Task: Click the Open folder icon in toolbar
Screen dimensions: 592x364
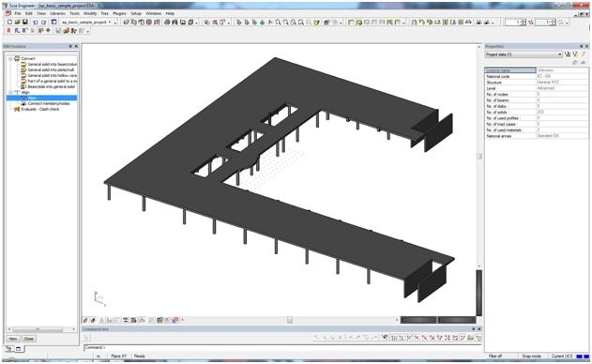Action: point(18,23)
